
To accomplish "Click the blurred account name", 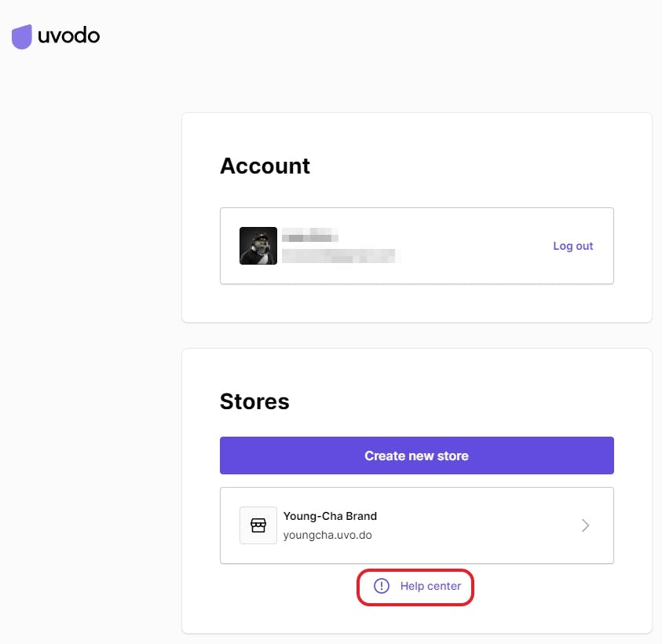I will point(310,236).
